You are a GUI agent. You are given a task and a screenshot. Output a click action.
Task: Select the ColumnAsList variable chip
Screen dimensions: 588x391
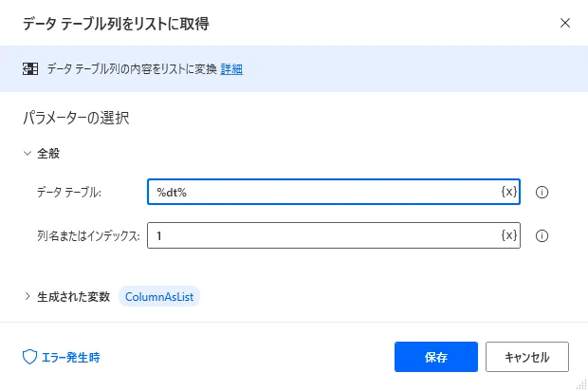(x=159, y=296)
